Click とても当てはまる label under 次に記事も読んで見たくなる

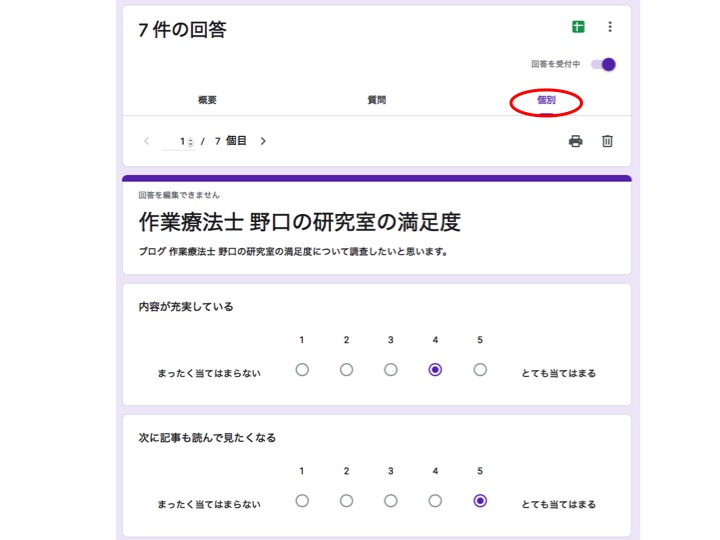559,504
